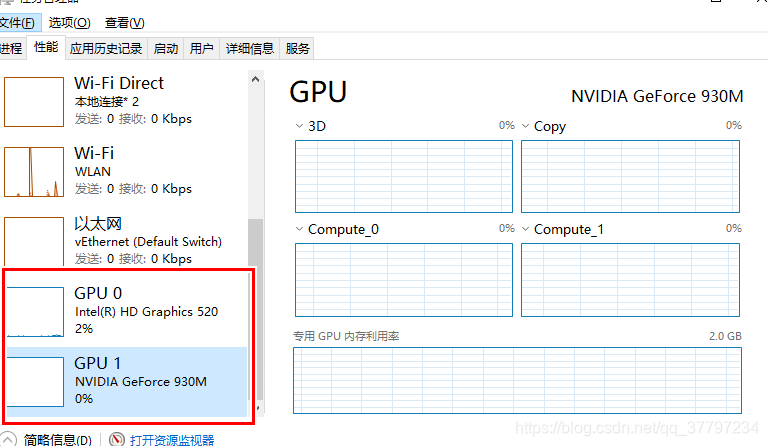Click the scroll down arrow in sidebar
The image size is (768, 446).
[x=258, y=408]
